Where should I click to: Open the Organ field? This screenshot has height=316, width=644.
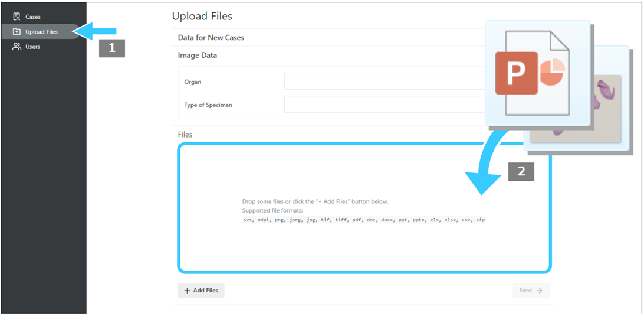click(385, 82)
